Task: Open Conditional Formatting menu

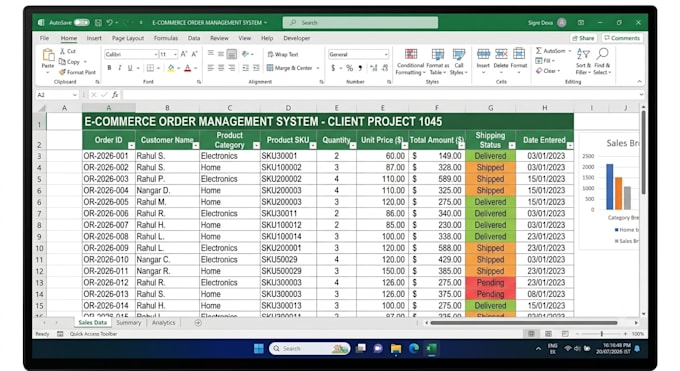Action: click(x=410, y=62)
